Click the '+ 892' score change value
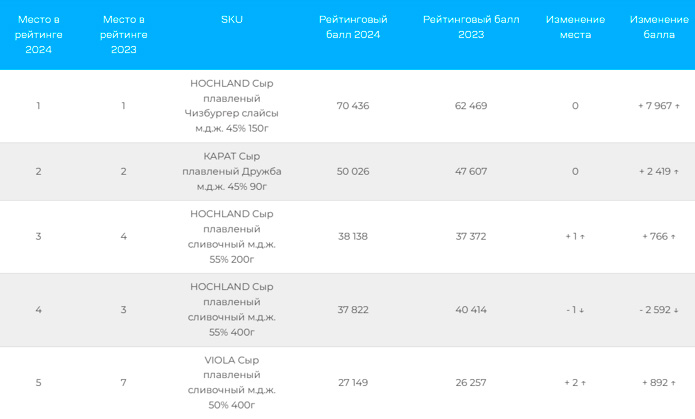Screen dimensions: 695x419 [658, 383]
